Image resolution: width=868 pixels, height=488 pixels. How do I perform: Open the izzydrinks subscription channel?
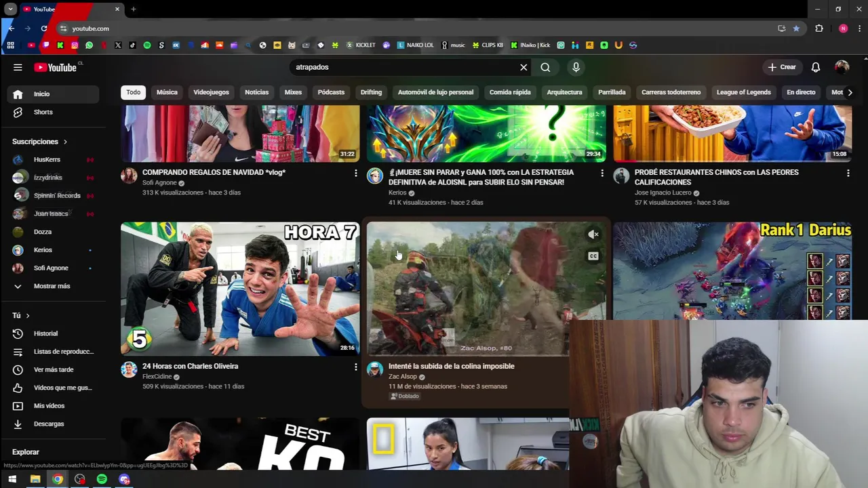coord(54,178)
